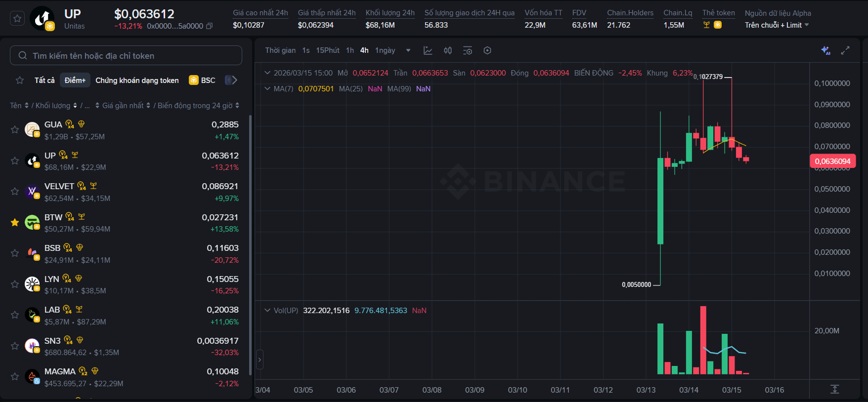Collapse the MA(7) indicator row chevron
The image size is (868, 402).
point(267,88)
